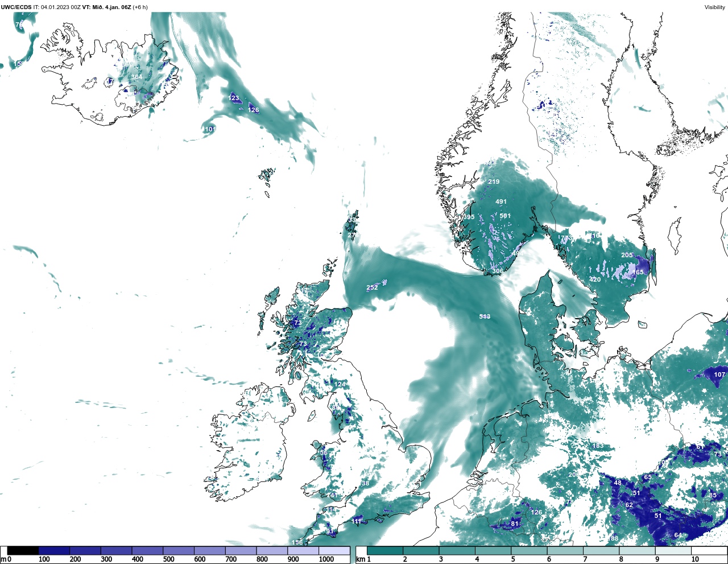Select the dark blue 100–200 m legend swatch
Screen dimensions: 728x564
point(54,551)
